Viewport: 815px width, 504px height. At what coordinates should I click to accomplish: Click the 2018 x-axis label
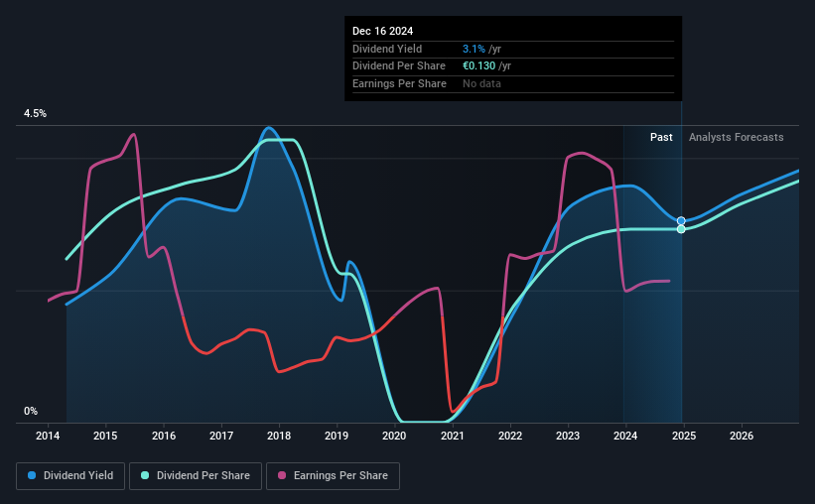[279, 436]
